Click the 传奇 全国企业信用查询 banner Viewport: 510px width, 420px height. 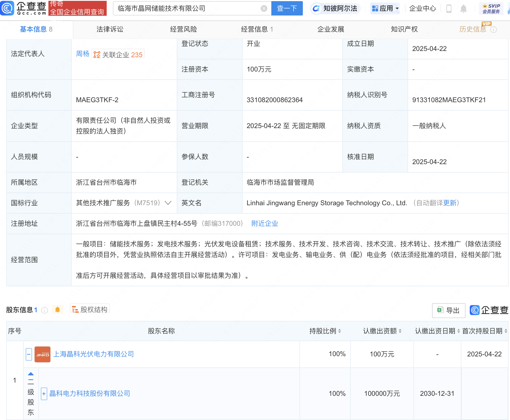click(x=77, y=8)
